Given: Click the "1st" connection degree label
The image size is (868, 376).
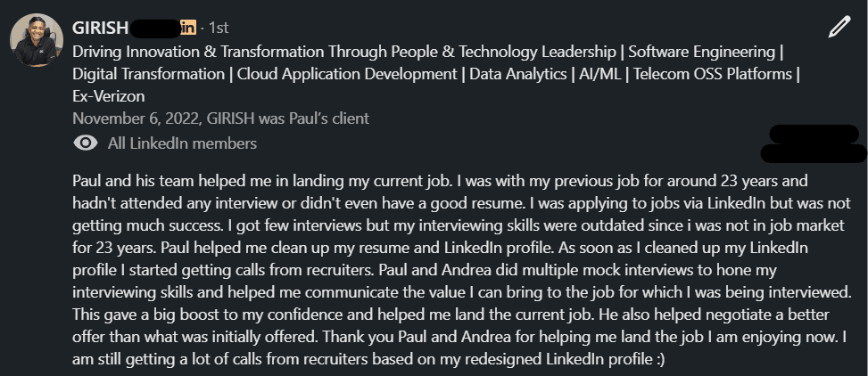Looking at the screenshot, I should (220, 28).
